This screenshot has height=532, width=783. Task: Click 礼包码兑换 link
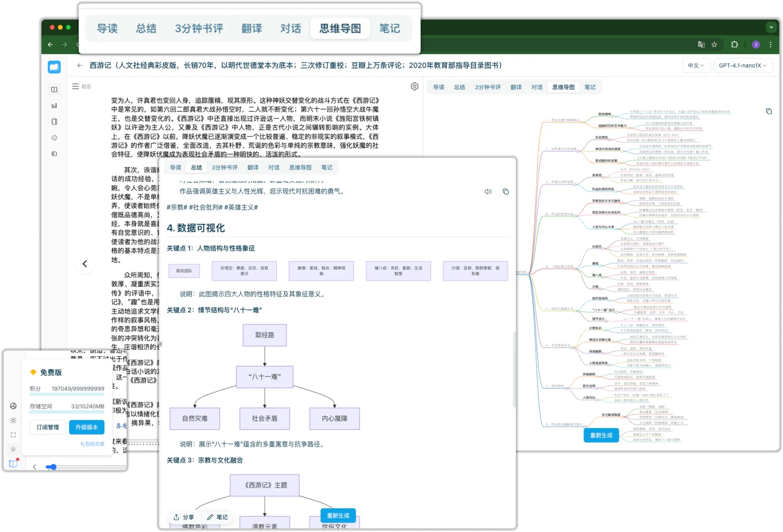click(x=93, y=444)
